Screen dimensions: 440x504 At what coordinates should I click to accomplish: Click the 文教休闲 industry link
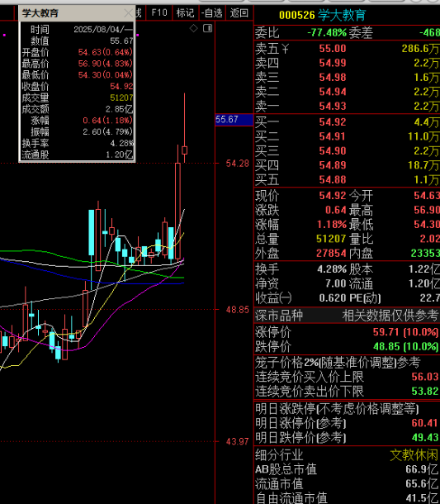(x=414, y=454)
